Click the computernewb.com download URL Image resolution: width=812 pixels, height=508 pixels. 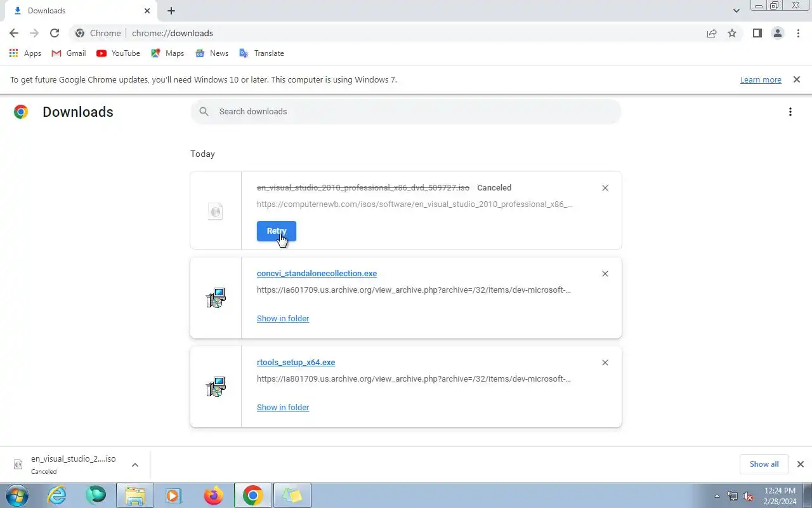(x=414, y=204)
